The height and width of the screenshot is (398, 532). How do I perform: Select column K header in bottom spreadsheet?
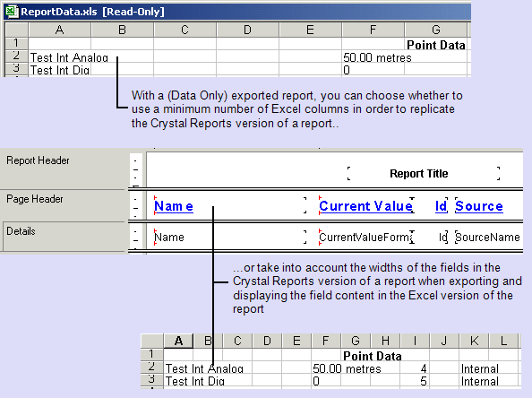click(x=474, y=341)
